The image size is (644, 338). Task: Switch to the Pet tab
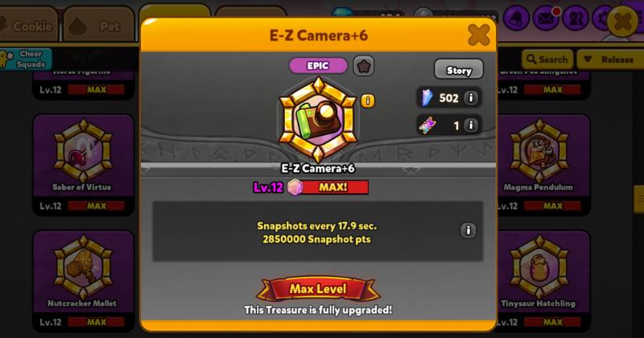click(98, 26)
